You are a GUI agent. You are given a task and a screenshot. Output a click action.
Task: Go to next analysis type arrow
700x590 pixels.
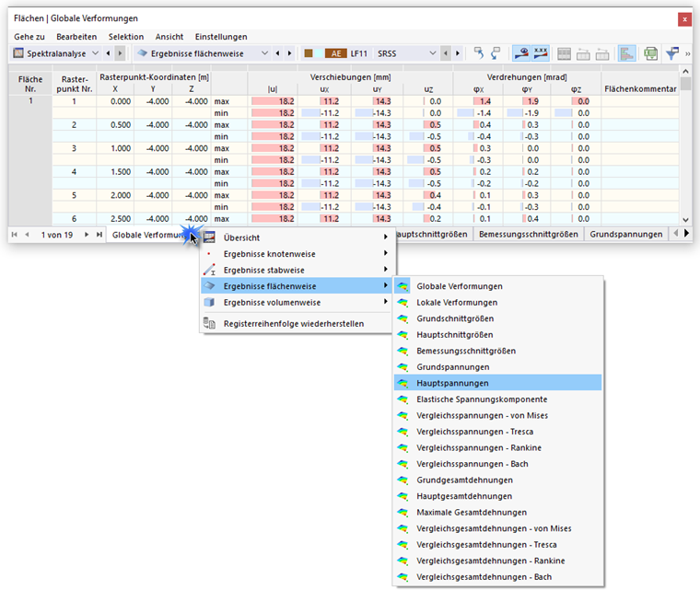(120, 53)
